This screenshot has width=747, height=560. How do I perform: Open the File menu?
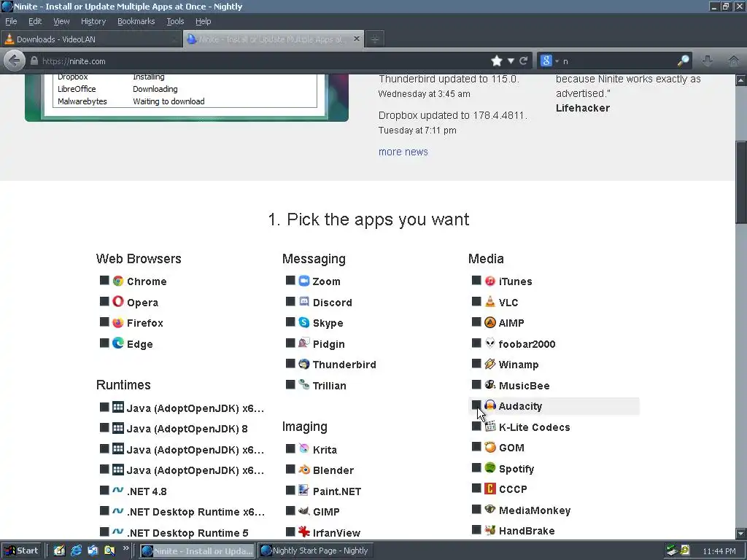(x=11, y=21)
